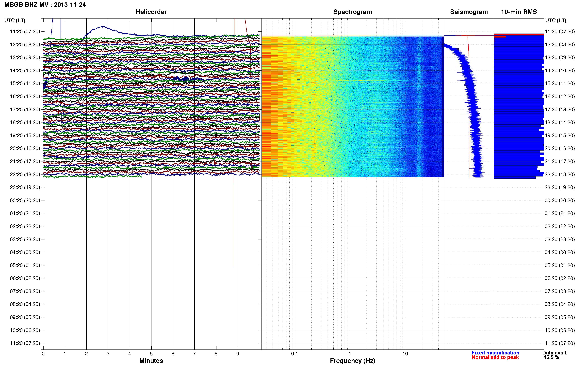Click 17:20 (13:20) on the Helicorder axis
This screenshot has width=588, height=368.
coord(25,110)
